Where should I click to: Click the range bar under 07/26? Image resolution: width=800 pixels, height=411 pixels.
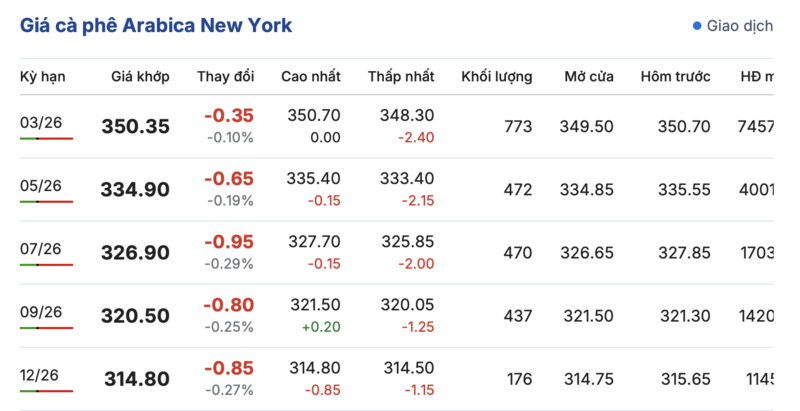[x=46, y=265]
